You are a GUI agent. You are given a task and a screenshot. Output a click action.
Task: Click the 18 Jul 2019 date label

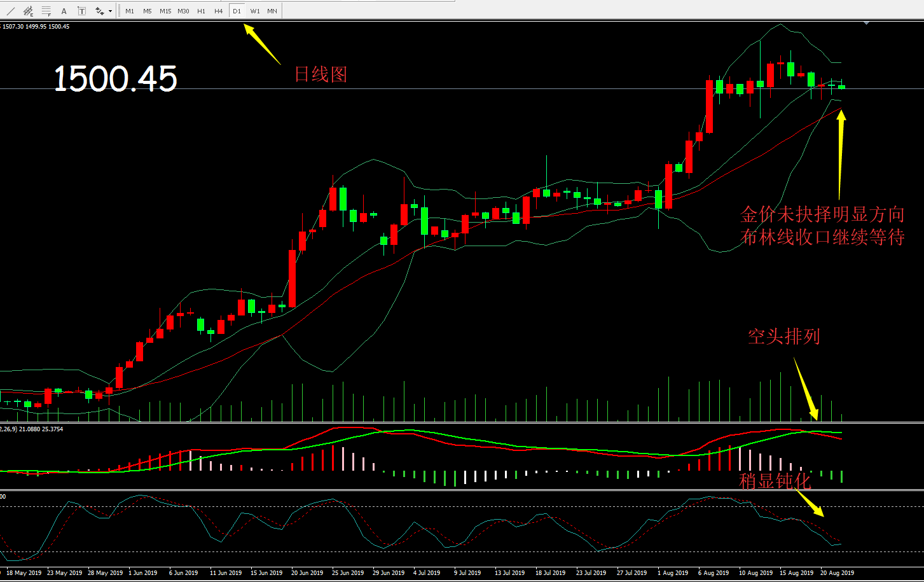click(x=549, y=572)
